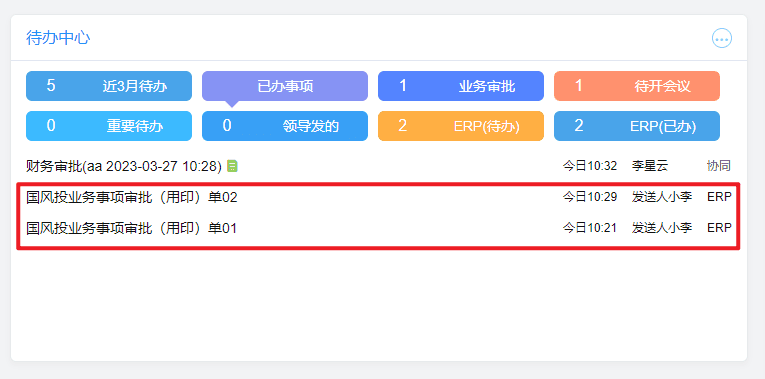View the ERP(已办) tab
This screenshot has width=765, height=379.
[x=637, y=126]
